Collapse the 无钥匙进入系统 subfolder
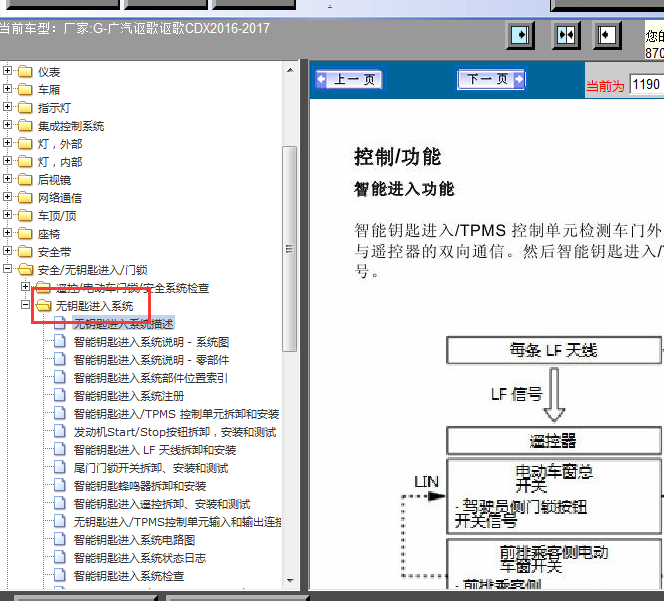 coord(25,305)
